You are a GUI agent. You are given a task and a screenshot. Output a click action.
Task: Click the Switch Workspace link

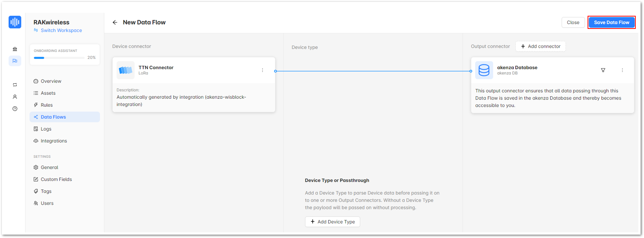coord(58,30)
